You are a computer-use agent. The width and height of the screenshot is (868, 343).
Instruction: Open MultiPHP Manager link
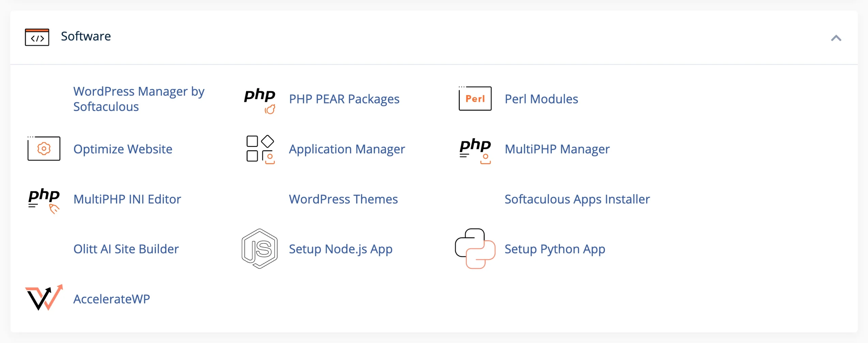click(557, 149)
